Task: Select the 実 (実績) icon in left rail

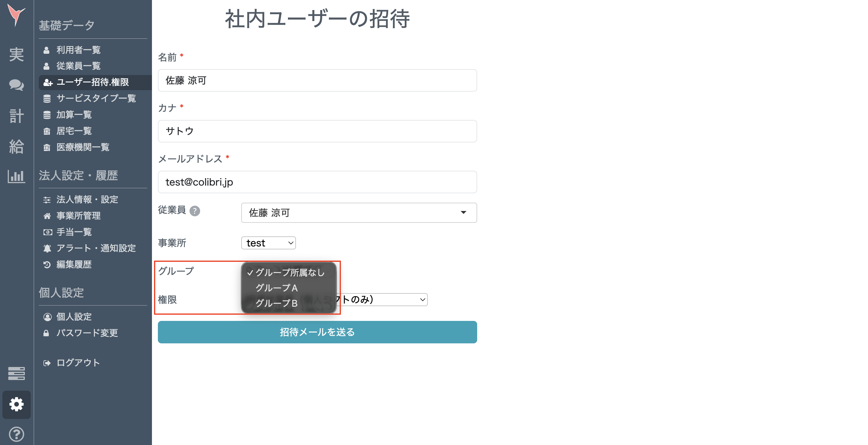Action: click(x=17, y=54)
